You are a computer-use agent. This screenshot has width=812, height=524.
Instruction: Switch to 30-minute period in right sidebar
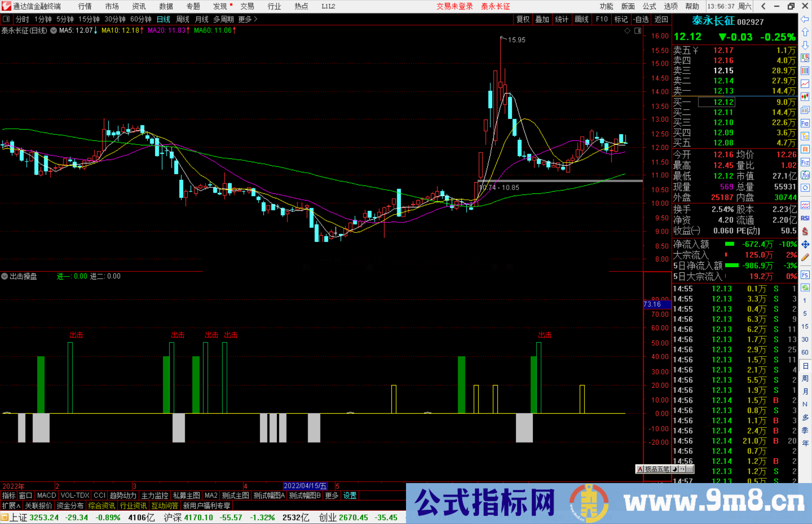click(805, 339)
